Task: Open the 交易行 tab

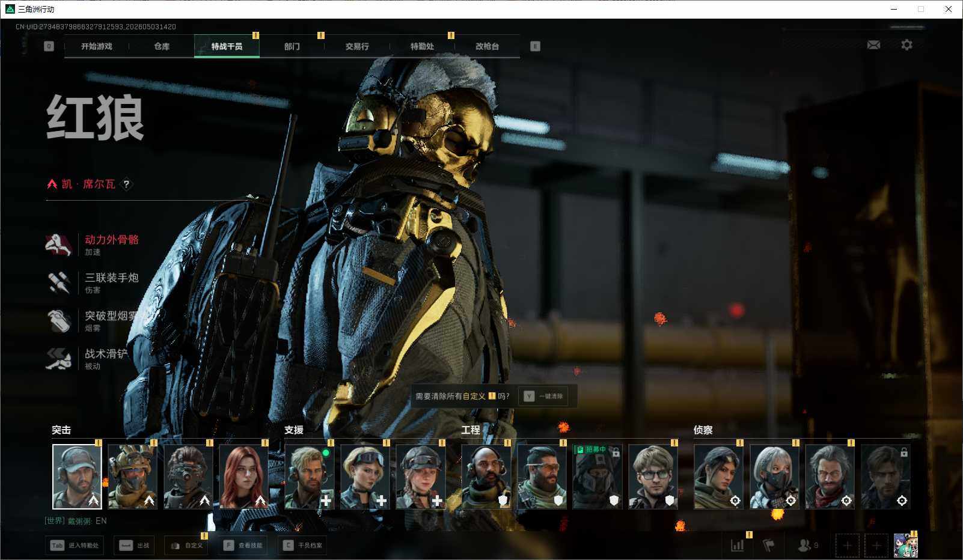Action: point(357,46)
